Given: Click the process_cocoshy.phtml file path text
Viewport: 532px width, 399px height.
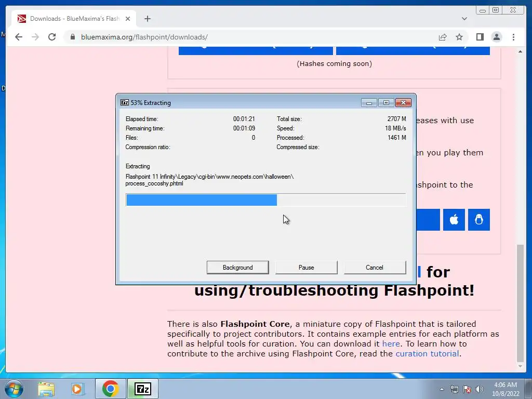Looking at the screenshot, I should click(209, 180).
